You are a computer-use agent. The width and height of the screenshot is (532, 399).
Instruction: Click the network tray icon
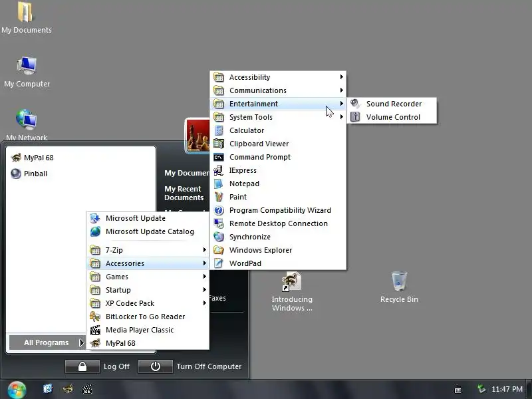pyautogui.click(x=481, y=389)
